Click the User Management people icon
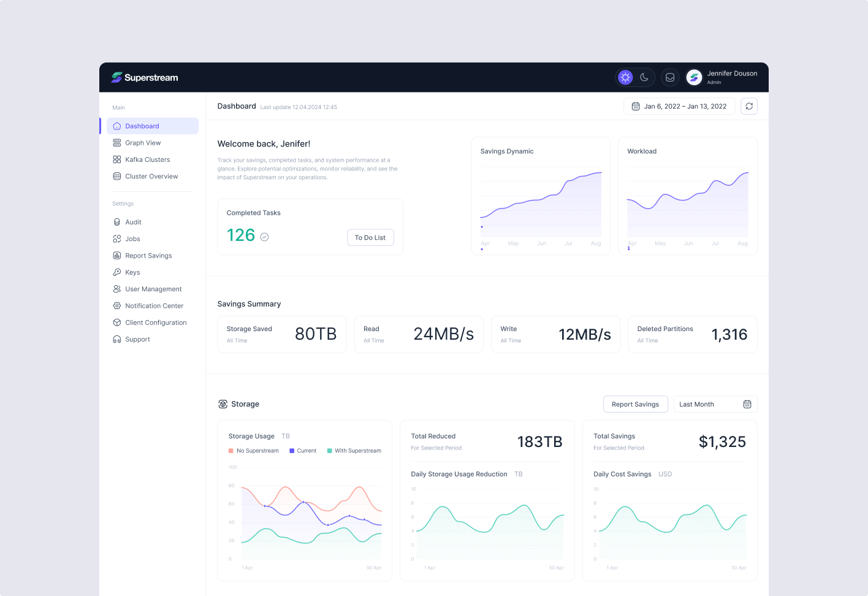Screen dimensions: 868x596 117,289
